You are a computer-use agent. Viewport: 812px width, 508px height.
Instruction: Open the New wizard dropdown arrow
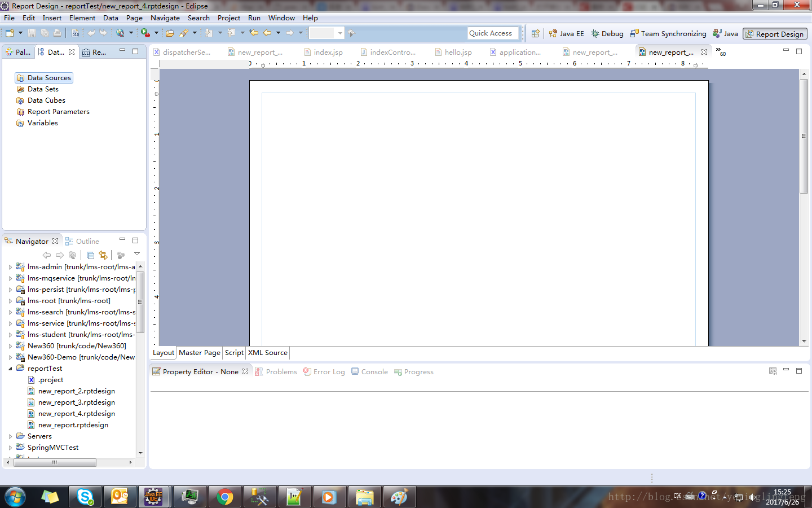20,33
